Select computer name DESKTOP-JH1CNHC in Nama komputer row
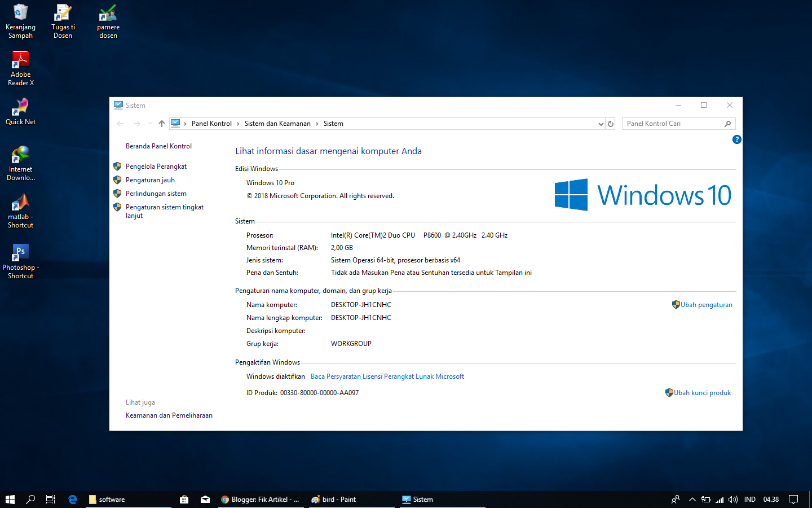This screenshot has height=508, width=812. click(361, 305)
